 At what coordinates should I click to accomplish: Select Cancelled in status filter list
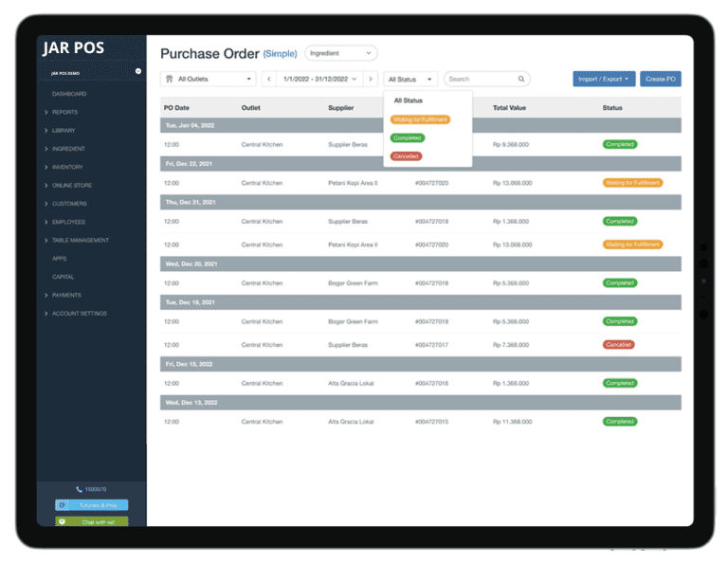(x=406, y=155)
